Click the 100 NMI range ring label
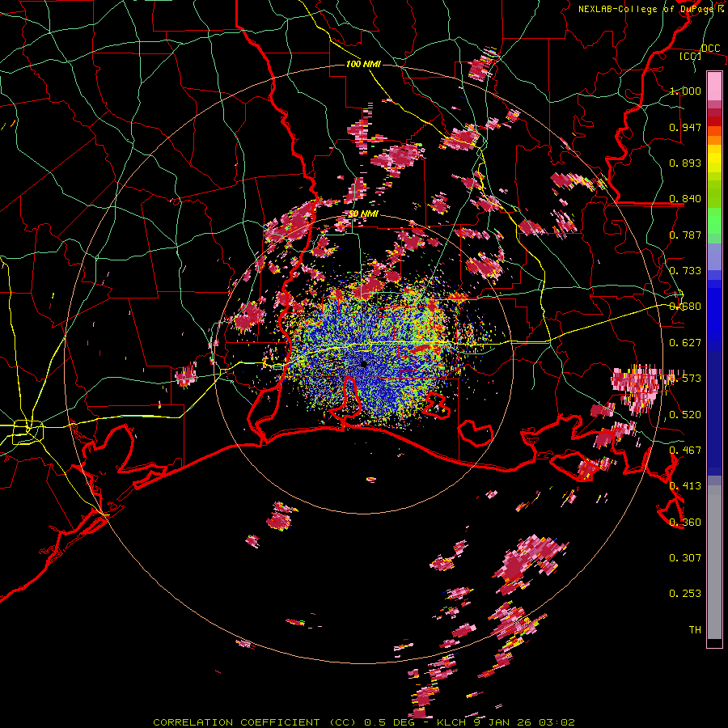 363,64
